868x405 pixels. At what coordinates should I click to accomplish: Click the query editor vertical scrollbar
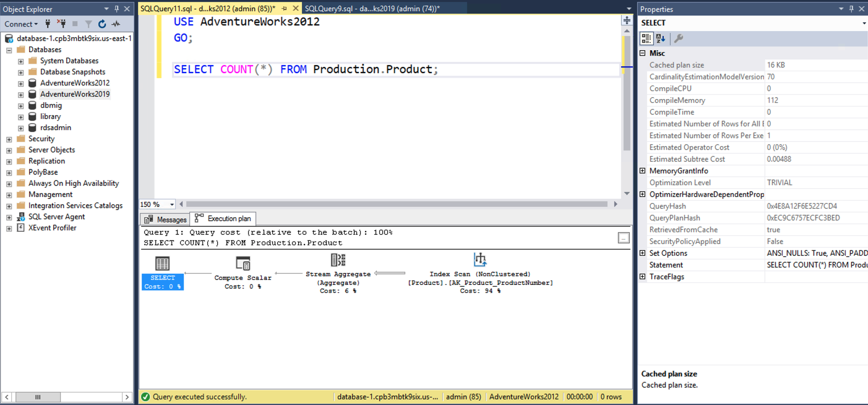point(626,93)
